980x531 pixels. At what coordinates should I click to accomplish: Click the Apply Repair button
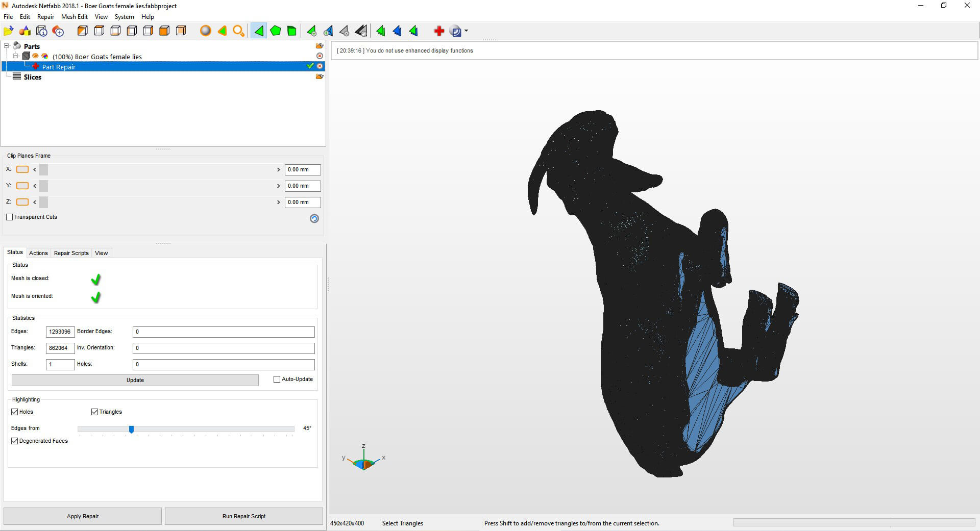tap(83, 516)
